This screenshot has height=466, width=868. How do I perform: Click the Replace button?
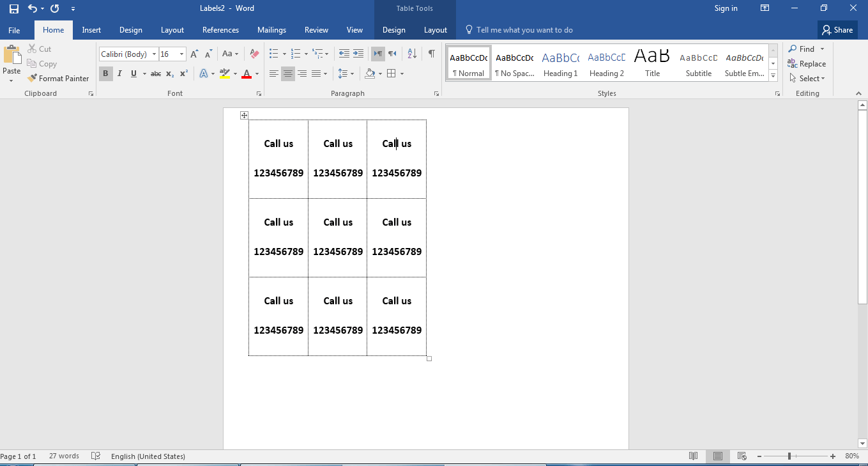(x=807, y=64)
